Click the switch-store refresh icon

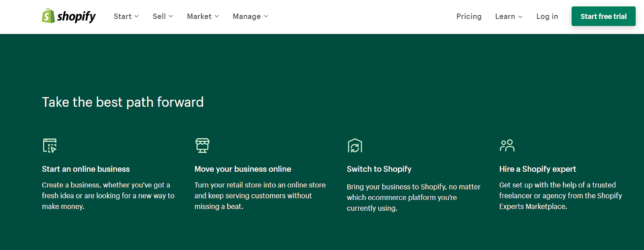355,146
